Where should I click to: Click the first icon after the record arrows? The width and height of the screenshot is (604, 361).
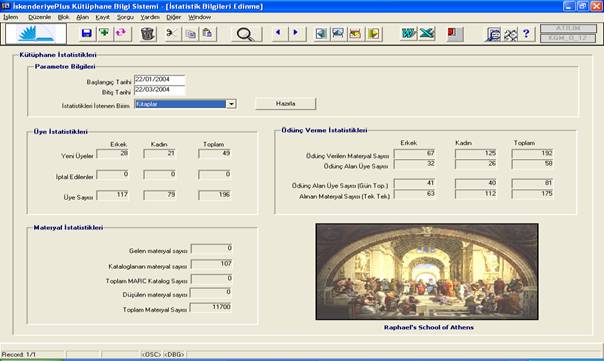[321, 34]
